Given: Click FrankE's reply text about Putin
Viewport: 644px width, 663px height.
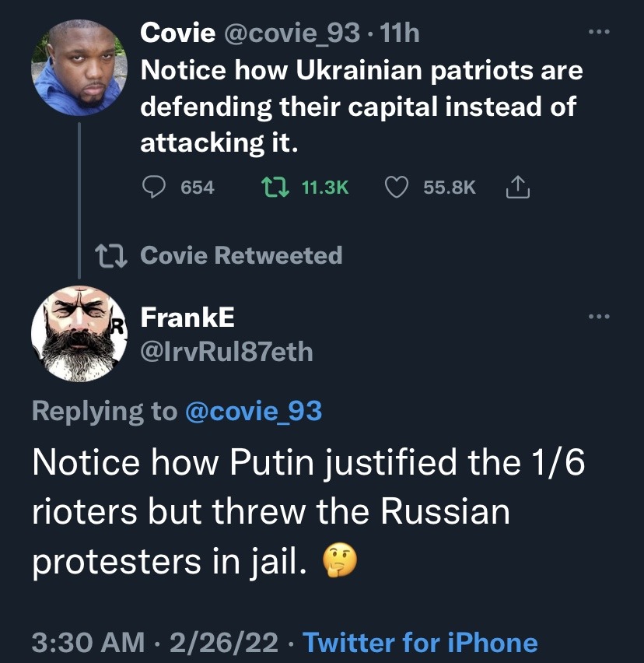Looking at the screenshot, I should (x=307, y=514).
